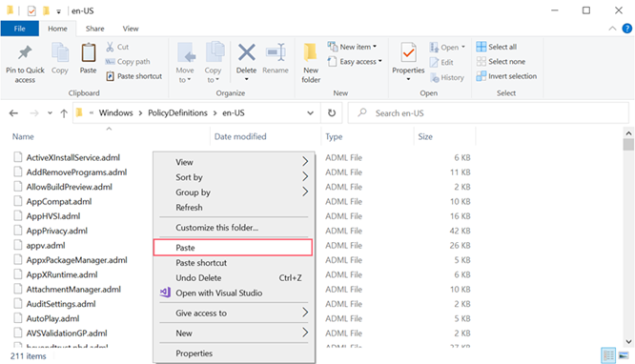The height and width of the screenshot is (364, 635).
Task: Create a New folder from ribbon
Action: (x=311, y=63)
